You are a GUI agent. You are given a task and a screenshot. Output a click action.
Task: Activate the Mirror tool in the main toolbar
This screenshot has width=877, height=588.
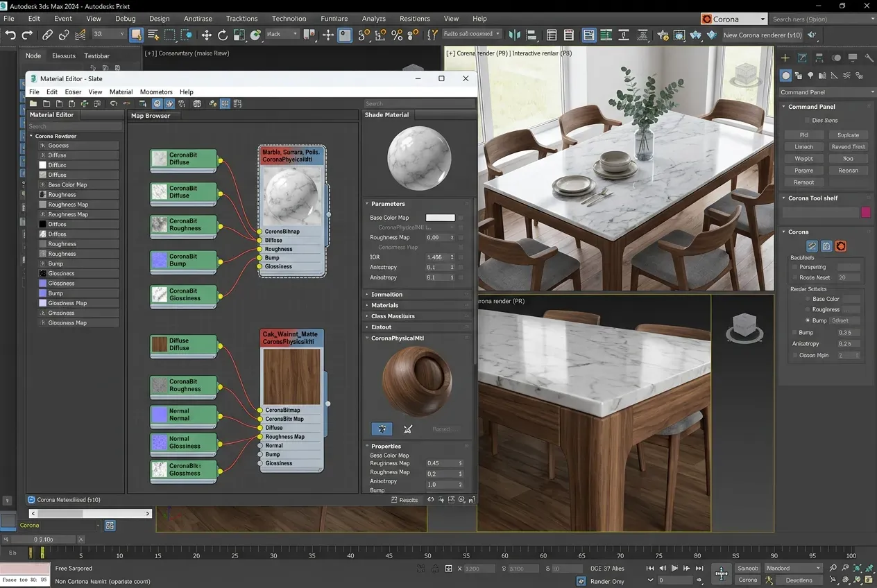(x=513, y=35)
